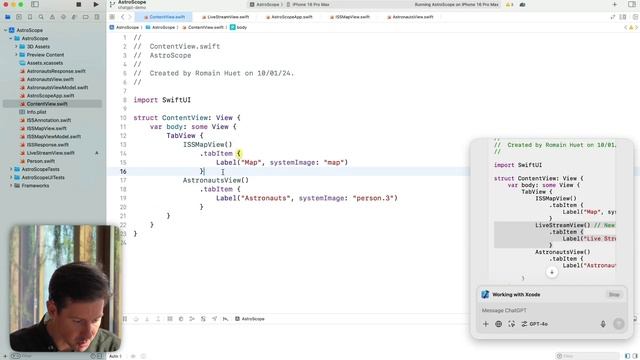
Task: Open ISSMapViewModel.swift in navigator
Action: (51, 136)
